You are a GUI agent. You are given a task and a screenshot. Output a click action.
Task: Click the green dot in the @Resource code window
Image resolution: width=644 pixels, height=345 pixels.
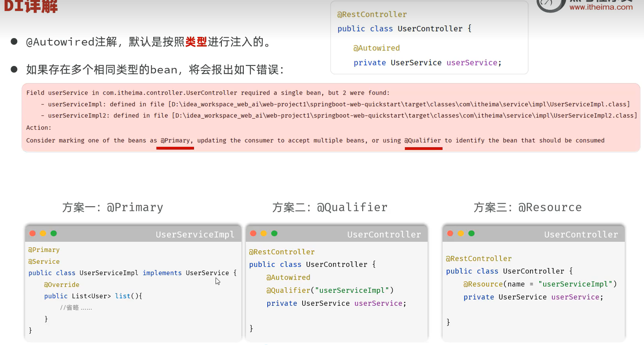[x=472, y=234]
